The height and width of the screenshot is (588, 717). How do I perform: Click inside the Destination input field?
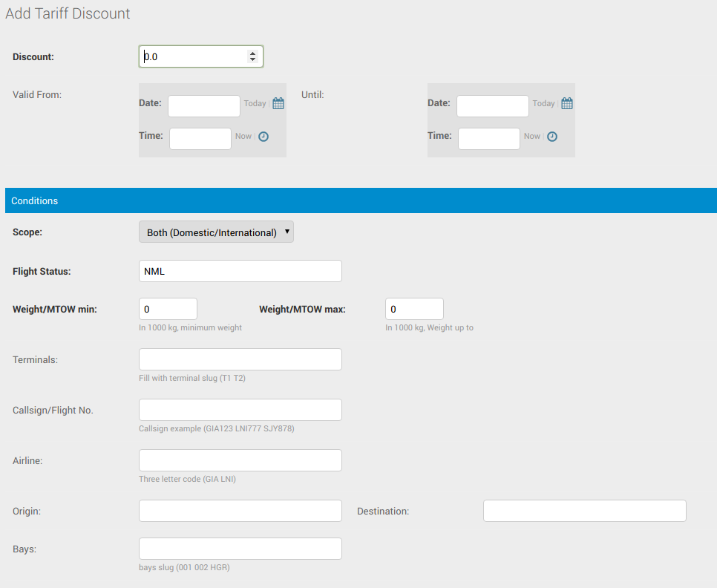pyautogui.click(x=584, y=511)
